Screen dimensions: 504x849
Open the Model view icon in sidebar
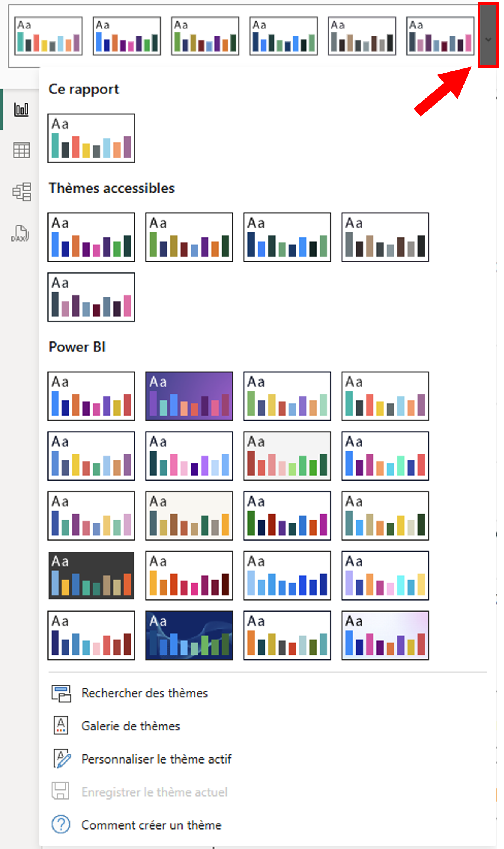click(x=21, y=191)
